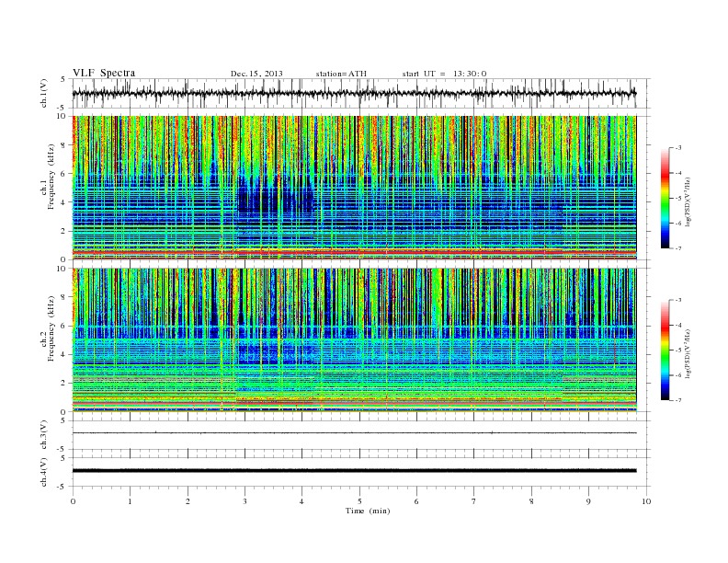Click the time axis tick label 8
The image size is (728, 563).
(x=531, y=501)
